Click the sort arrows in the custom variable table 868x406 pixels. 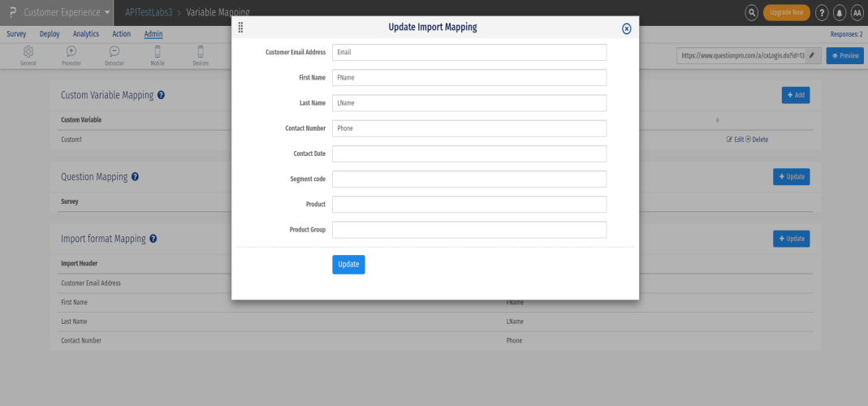point(718,120)
